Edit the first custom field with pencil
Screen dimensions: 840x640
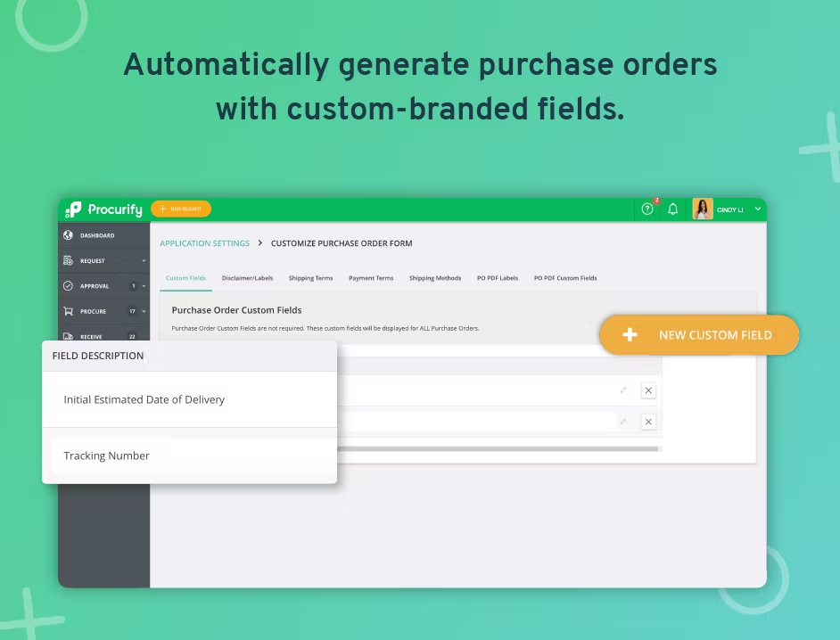623,390
